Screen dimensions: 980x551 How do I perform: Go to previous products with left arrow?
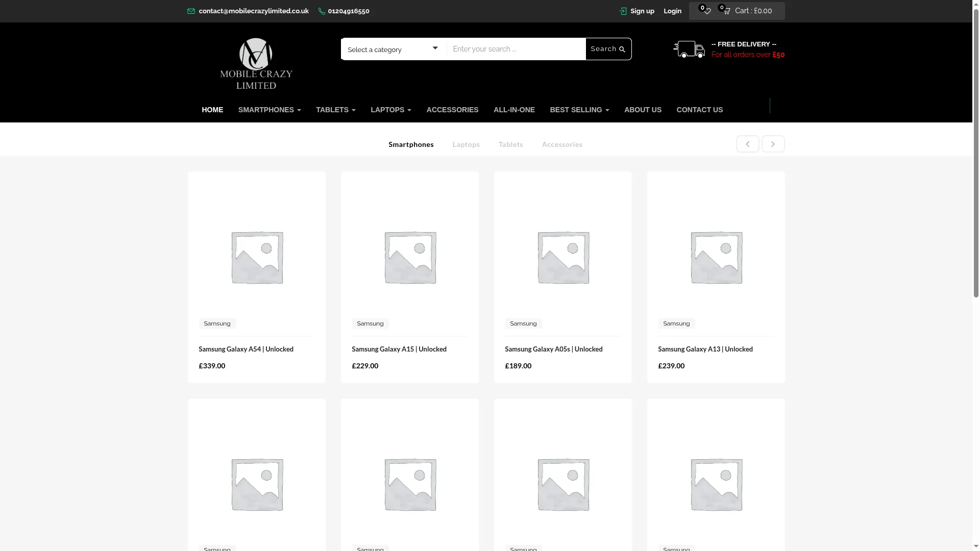pyautogui.click(x=747, y=144)
